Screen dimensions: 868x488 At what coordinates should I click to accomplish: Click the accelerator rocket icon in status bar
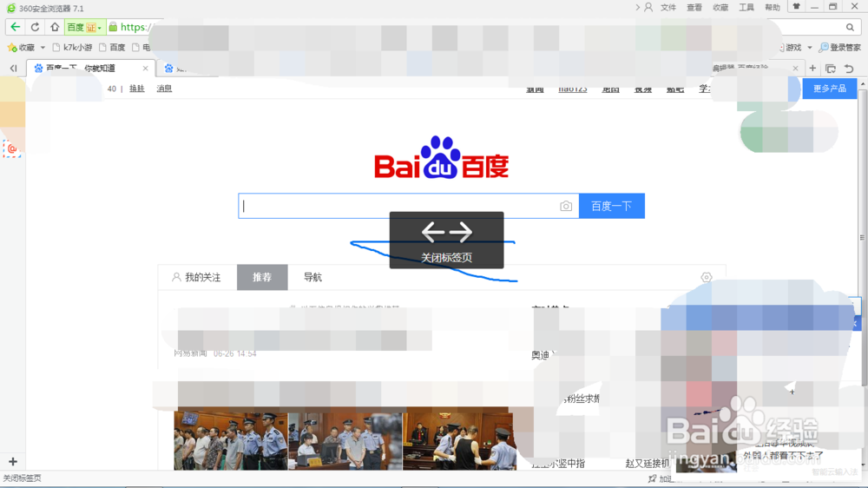(652, 478)
